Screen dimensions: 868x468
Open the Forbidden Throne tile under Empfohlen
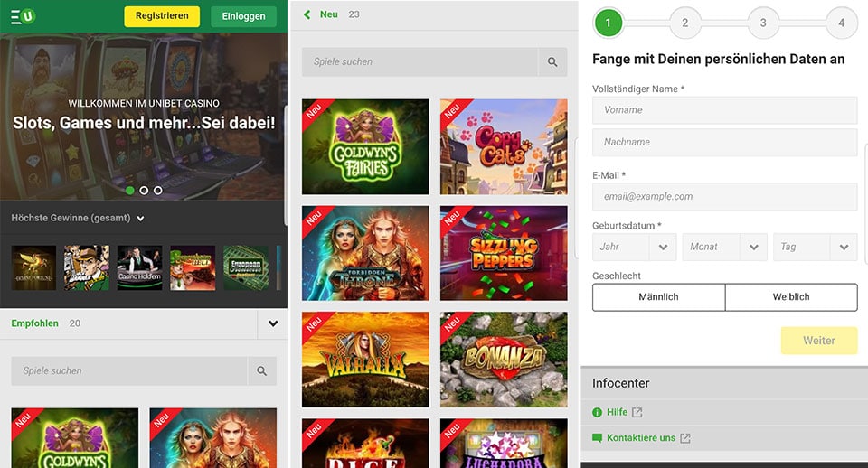(x=213, y=438)
